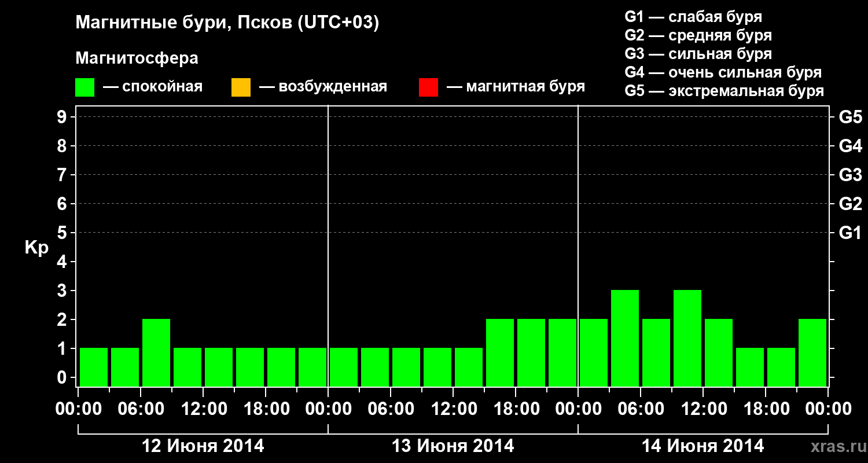Click the 'G2 — средняя буря' legend line
Screen dimensions: 868x463
698,35
